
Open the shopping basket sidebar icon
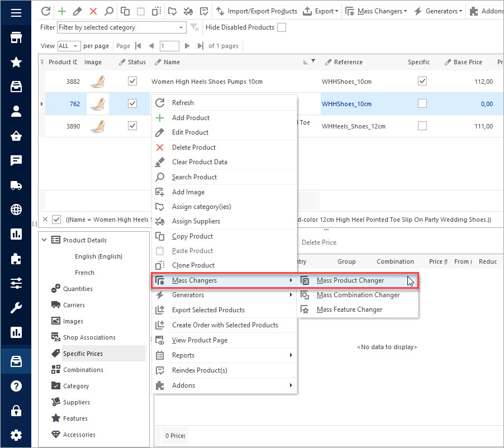[x=16, y=136]
